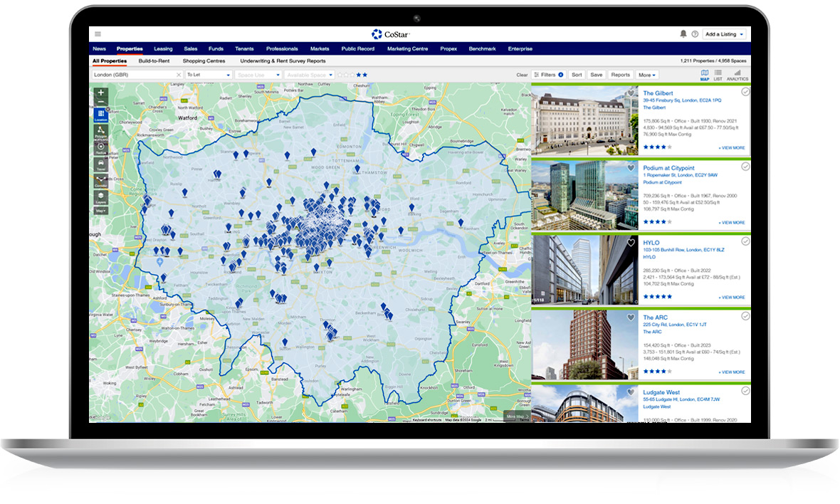The height and width of the screenshot is (504, 840).
Task: Open the Public Record menu
Action: click(x=358, y=48)
